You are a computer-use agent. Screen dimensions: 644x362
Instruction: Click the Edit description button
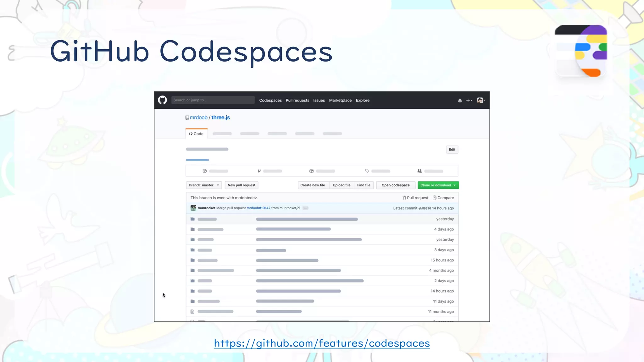point(452,150)
